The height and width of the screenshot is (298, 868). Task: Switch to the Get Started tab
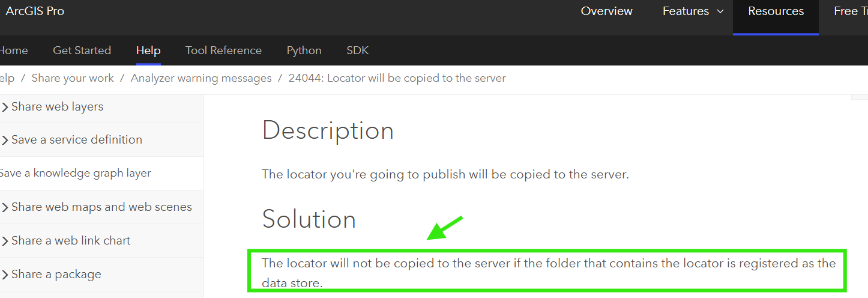pyautogui.click(x=82, y=50)
